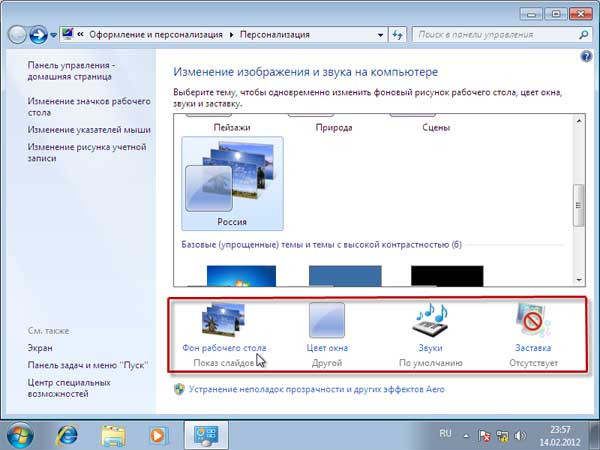
Task: Click the Звуки link text
Action: tap(430, 348)
